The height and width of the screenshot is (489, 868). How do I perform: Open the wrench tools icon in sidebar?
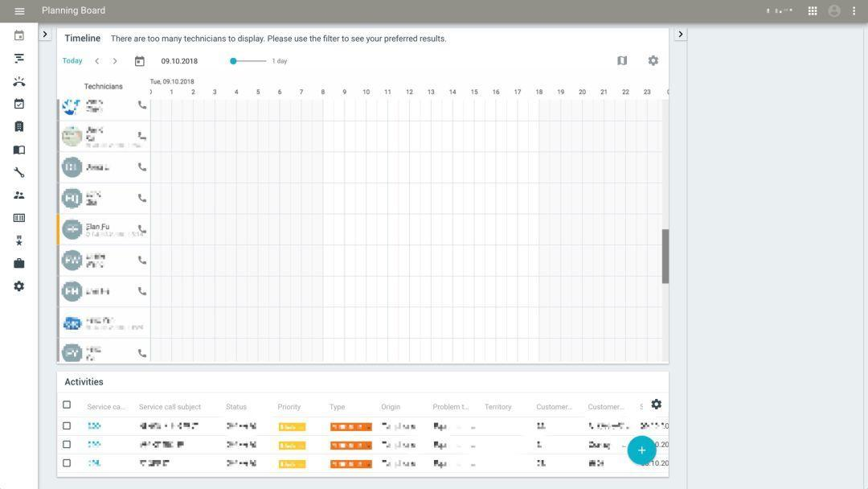coord(18,172)
